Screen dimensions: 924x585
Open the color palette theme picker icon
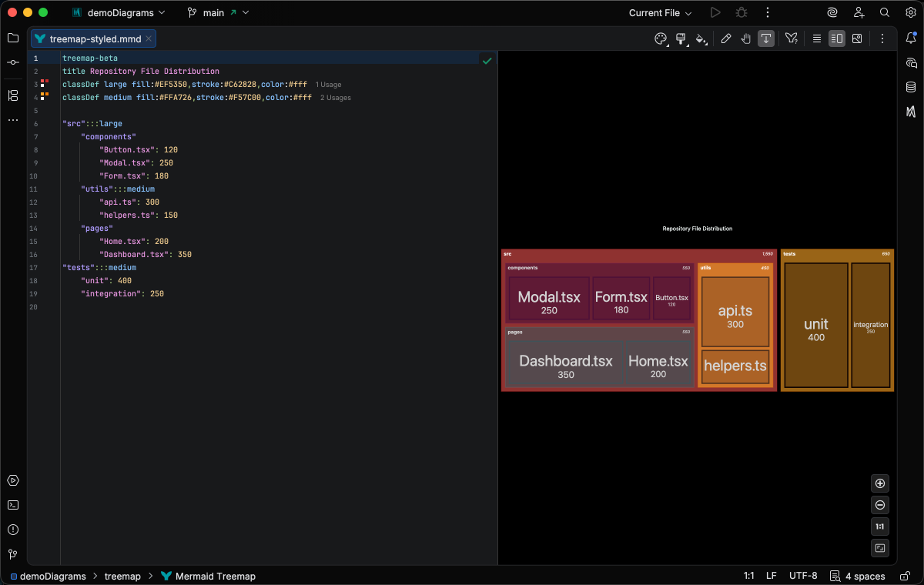[x=661, y=38]
